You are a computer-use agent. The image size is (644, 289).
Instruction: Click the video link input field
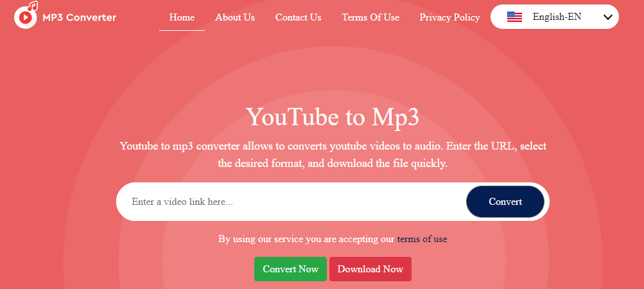coord(291,202)
